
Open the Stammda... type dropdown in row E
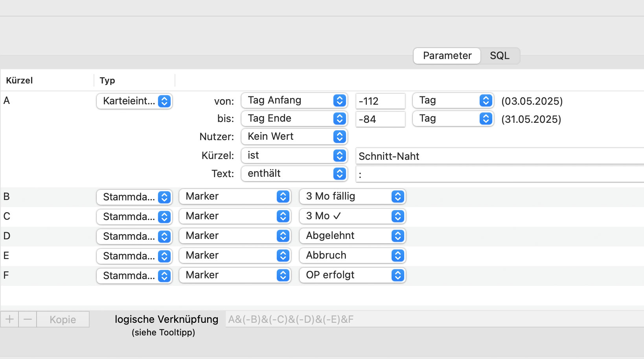point(134,256)
